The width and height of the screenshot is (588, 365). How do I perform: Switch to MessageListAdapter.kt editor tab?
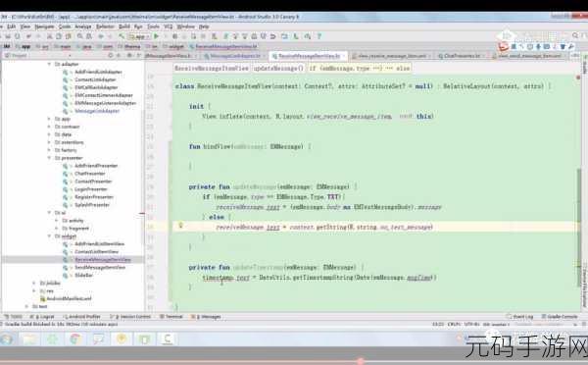pos(234,56)
